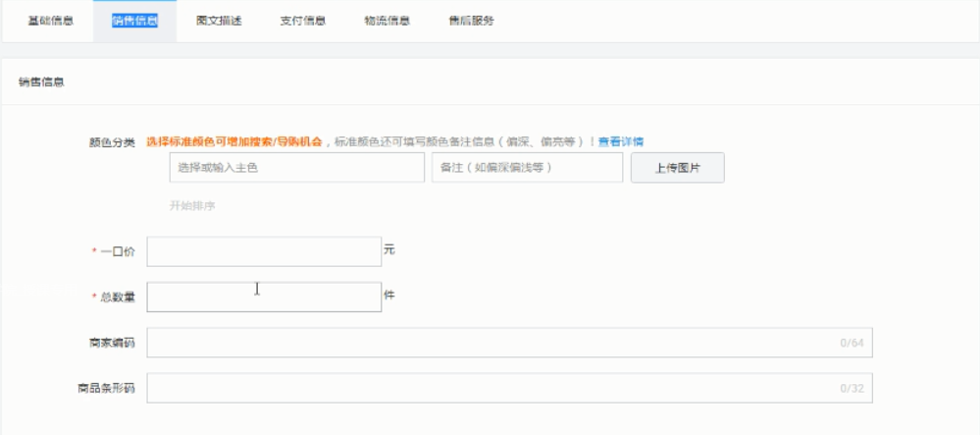The image size is (980, 435).
Task: Switch to the 物流信息 tab
Action: (x=387, y=21)
